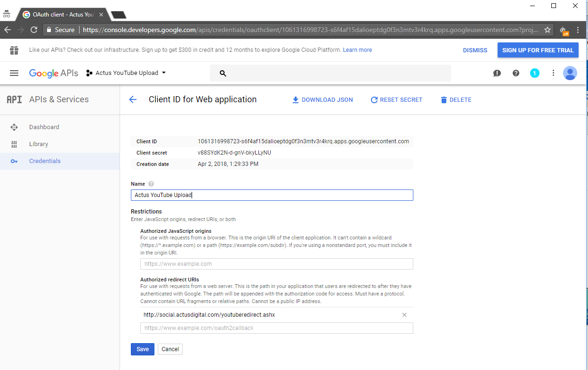Close the OAuth client browser tab
588x370 pixels.
click(x=101, y=15)
